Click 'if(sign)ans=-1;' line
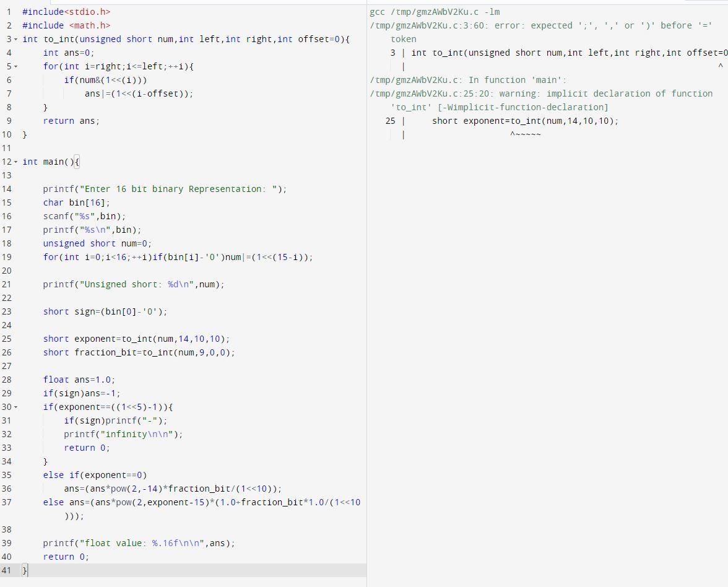Screen dimensions: 728x587 [x=82, y=393]
